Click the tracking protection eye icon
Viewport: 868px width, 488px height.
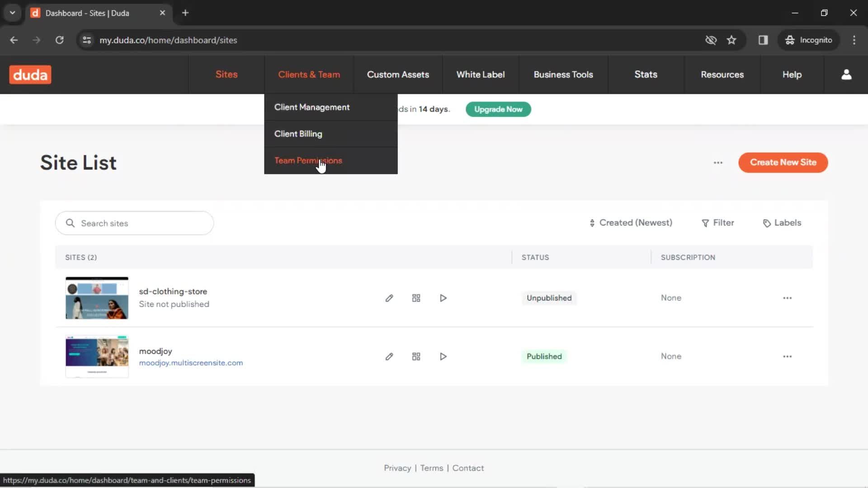click(711, 40)
